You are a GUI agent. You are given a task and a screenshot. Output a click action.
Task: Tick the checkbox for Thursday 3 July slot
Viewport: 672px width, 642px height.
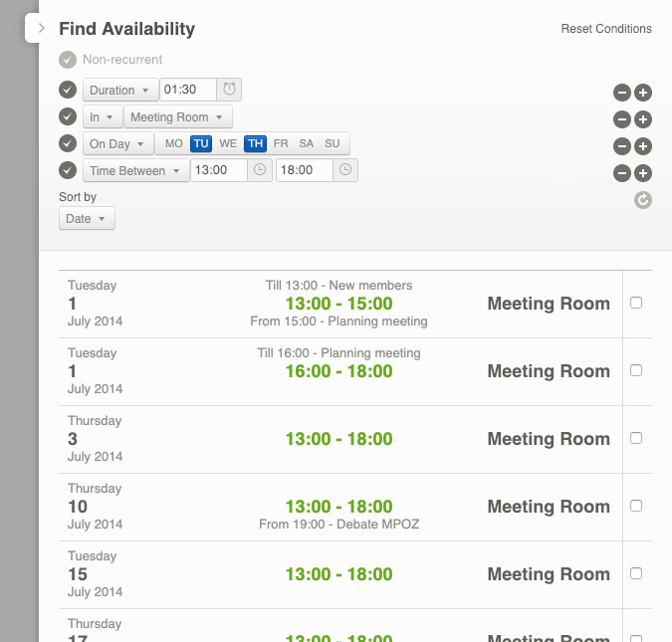pos(636,438)
